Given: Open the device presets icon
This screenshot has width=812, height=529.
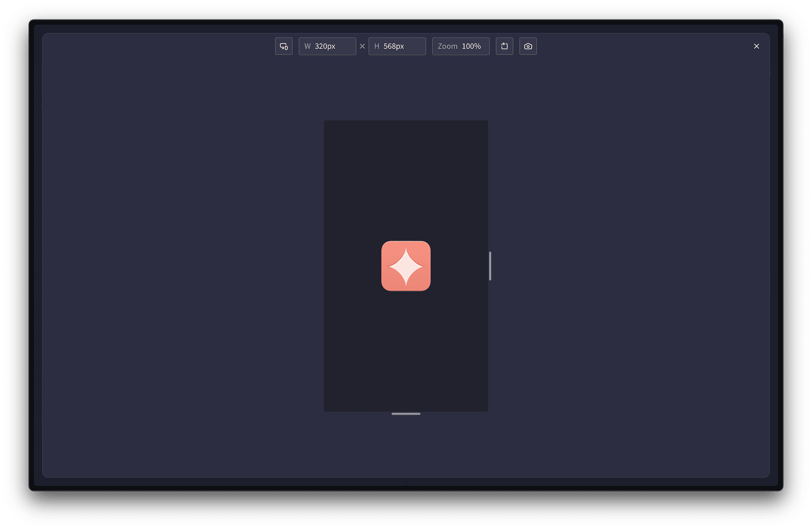Looking at the screenshot, I should (284, 46).
